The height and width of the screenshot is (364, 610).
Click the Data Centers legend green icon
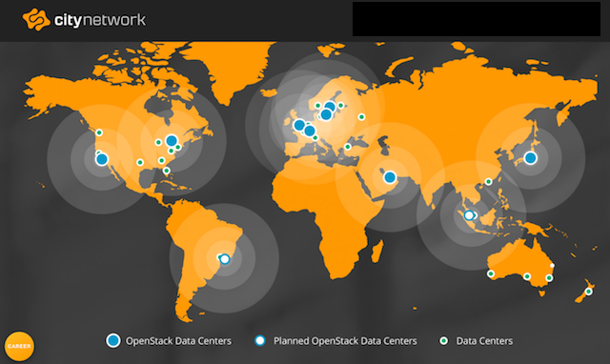(443, 341)
